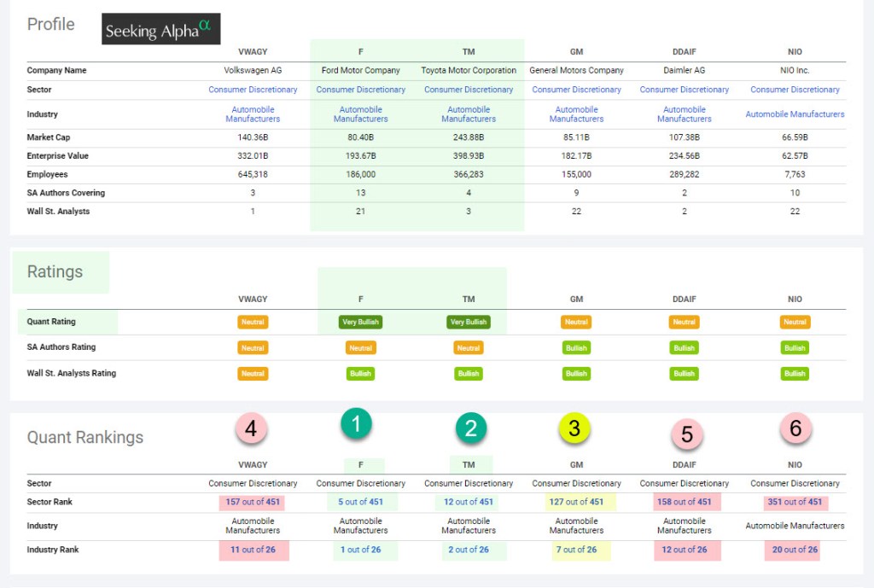Open Volkswagen's Consumer Discretionary sector link in Profile

pos(253,90)
